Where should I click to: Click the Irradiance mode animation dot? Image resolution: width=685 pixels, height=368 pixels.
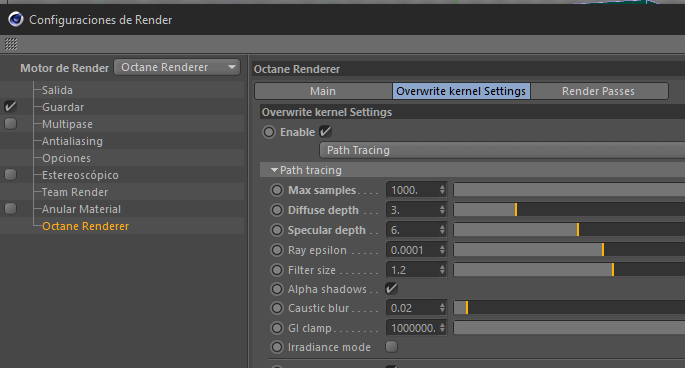(x=277, y=347)
